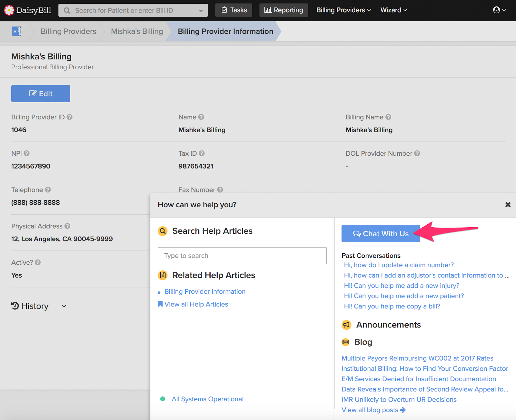View all Help Articles
The height and width of the screenshot is (420, 516).
[196, 304]
